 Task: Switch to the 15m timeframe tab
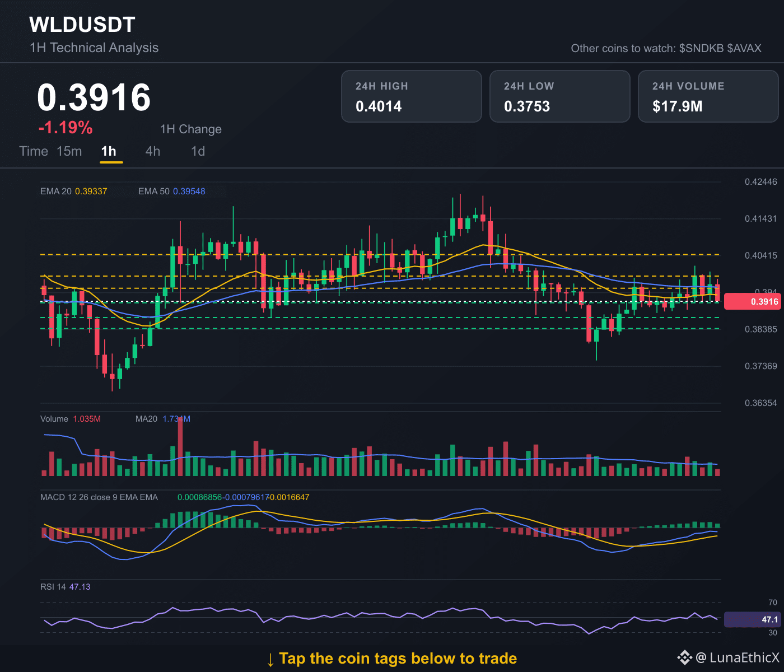tap(69, 151)
